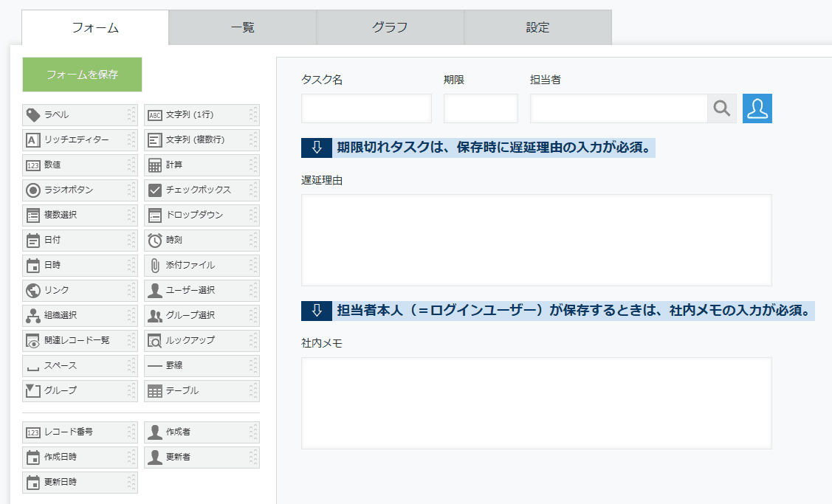This screenshot has height=504, width=832.
Task: Grab the drag handle on ラベル item
Action: [131, 115]
